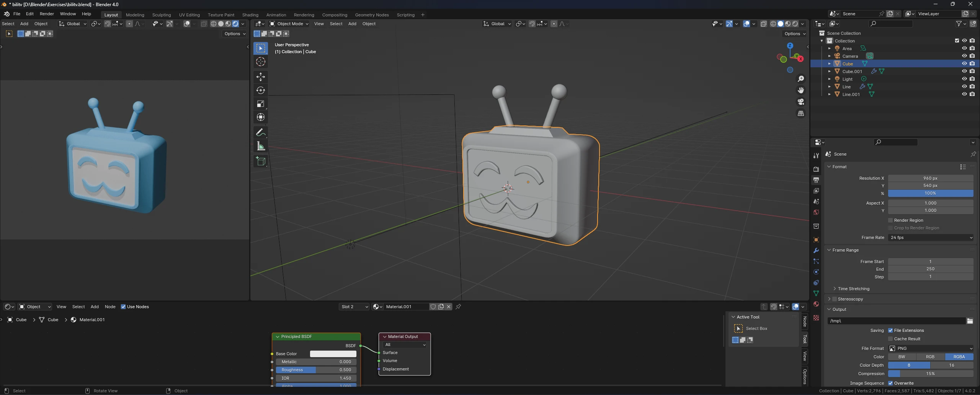Click the zoom view magnifier icon
Image resolution: width=980 pixels, height=395 pixels.
[800, 79]
